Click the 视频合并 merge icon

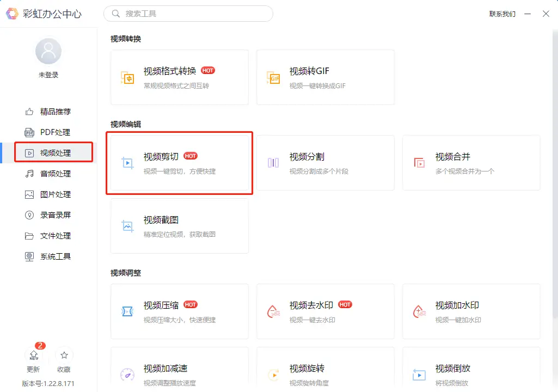click(419, 163)
